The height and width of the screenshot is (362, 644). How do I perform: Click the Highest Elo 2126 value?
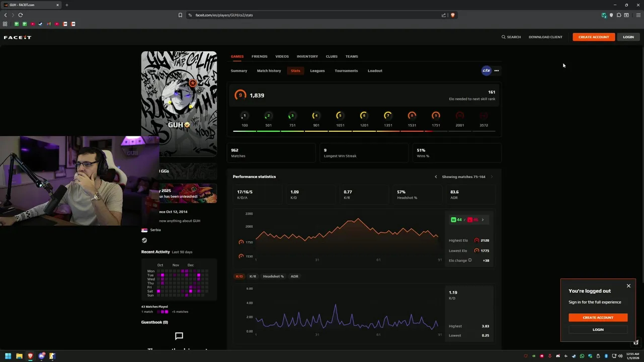[485, 240]
